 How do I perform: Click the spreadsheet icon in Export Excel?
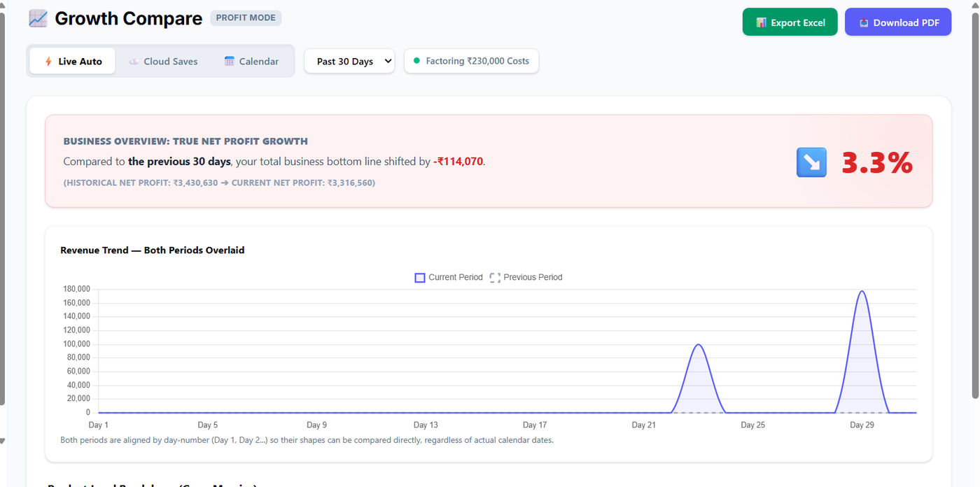(x=761, y=22)
